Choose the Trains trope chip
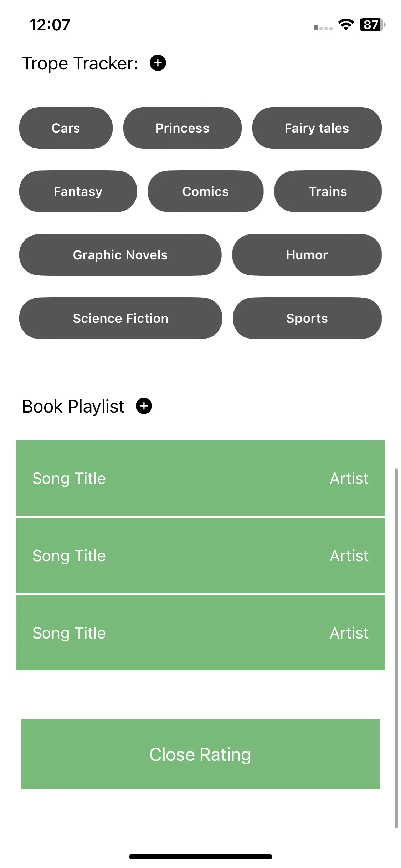 coord(328,191)
